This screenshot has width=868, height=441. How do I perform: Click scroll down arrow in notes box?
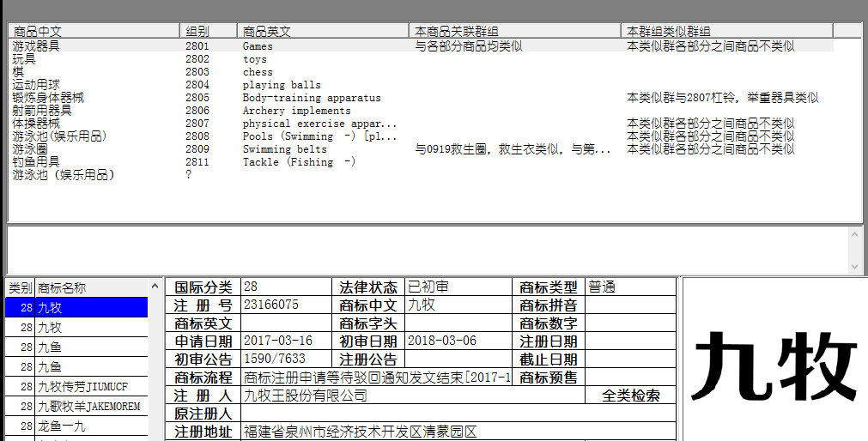(x=856, y=266)
